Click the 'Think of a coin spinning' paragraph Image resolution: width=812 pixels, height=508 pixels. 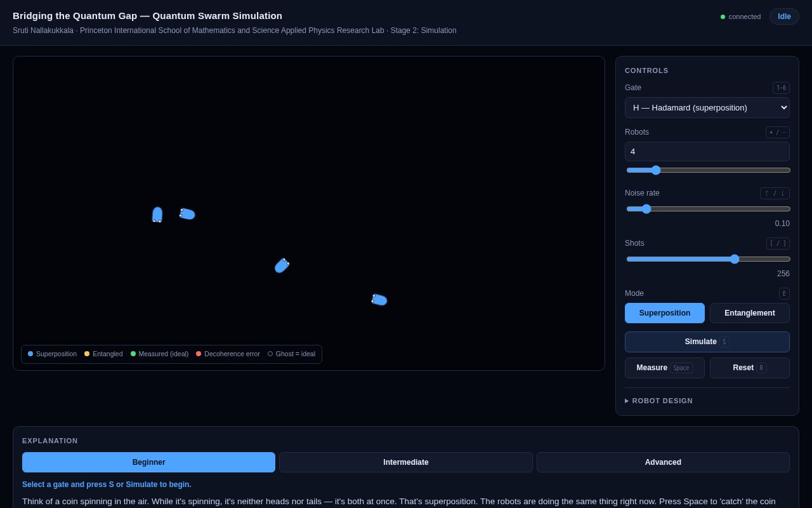coord(398,501)
